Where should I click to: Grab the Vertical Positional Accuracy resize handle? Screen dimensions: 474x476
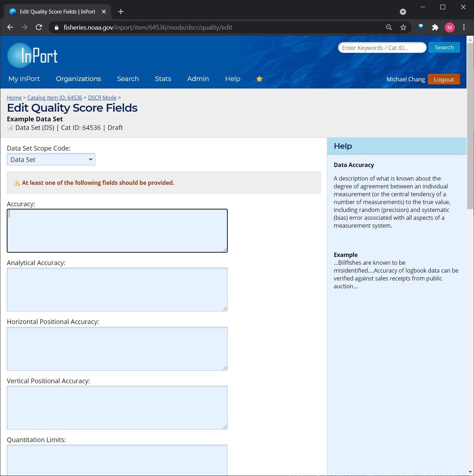click(x=225, y=427)
